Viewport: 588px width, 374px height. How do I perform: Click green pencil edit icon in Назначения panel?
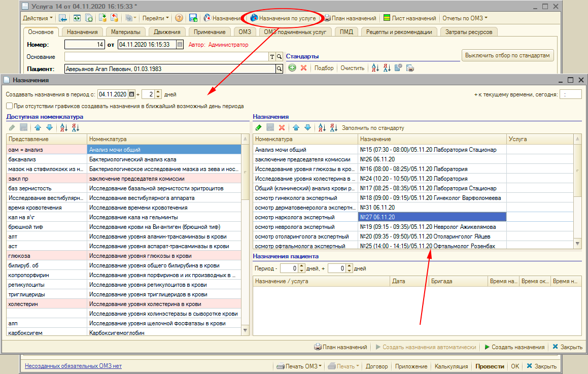tap(259, 128)
